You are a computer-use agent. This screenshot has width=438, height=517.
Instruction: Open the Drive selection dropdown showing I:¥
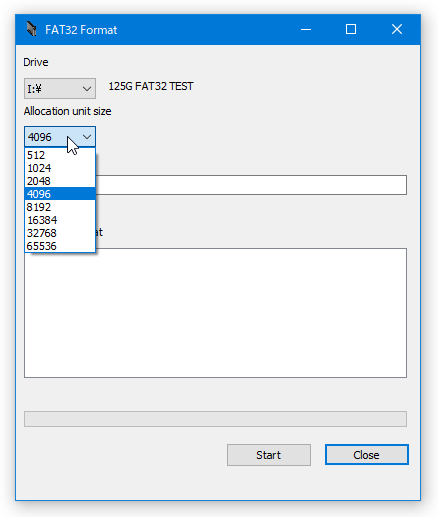pos(60,89)
